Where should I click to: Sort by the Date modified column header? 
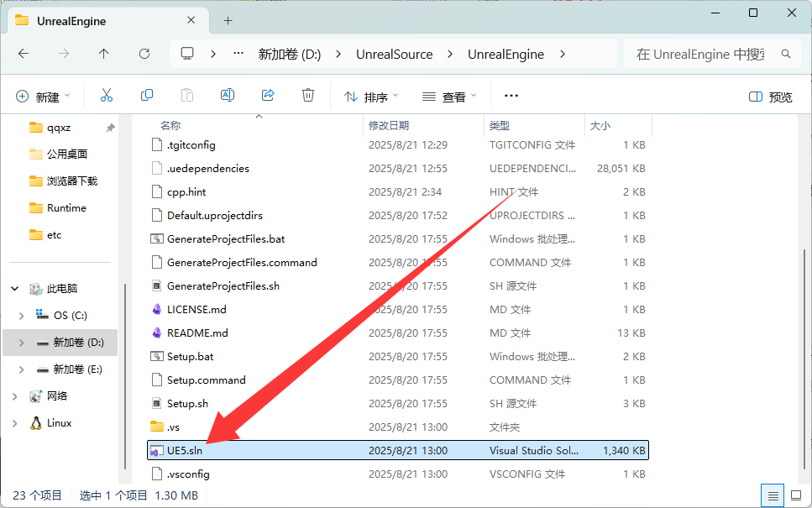tap(389, 125)
